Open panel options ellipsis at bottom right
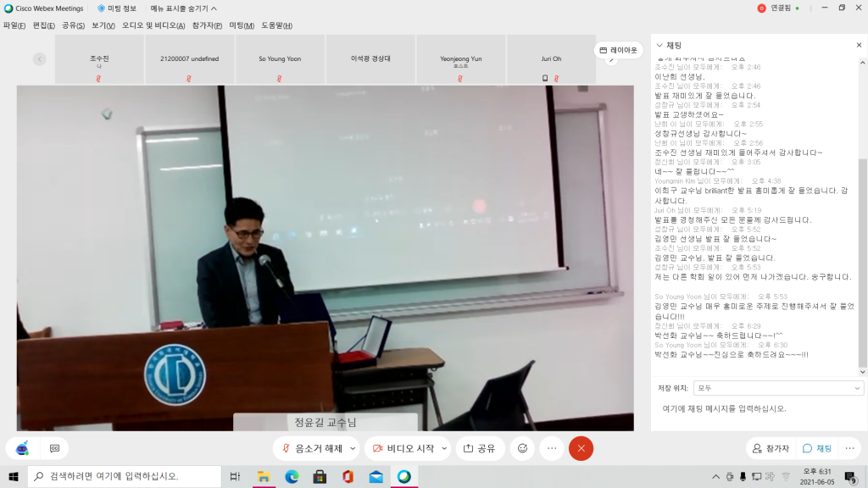Image resolution: width=868 pixels, height=488 pixels. coord(849,448)
